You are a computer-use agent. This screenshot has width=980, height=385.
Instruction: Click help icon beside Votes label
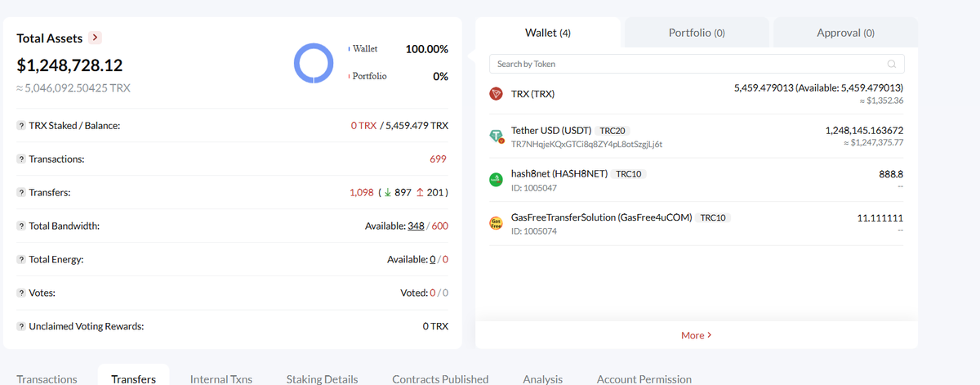20,293
